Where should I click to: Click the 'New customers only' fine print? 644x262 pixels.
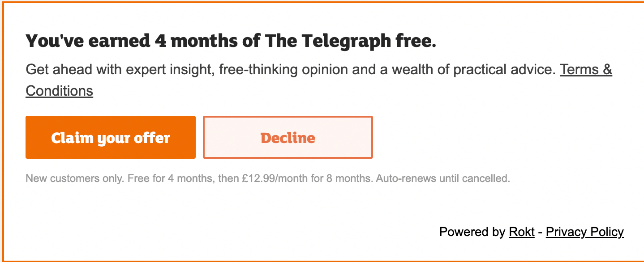tap(75, 179)
